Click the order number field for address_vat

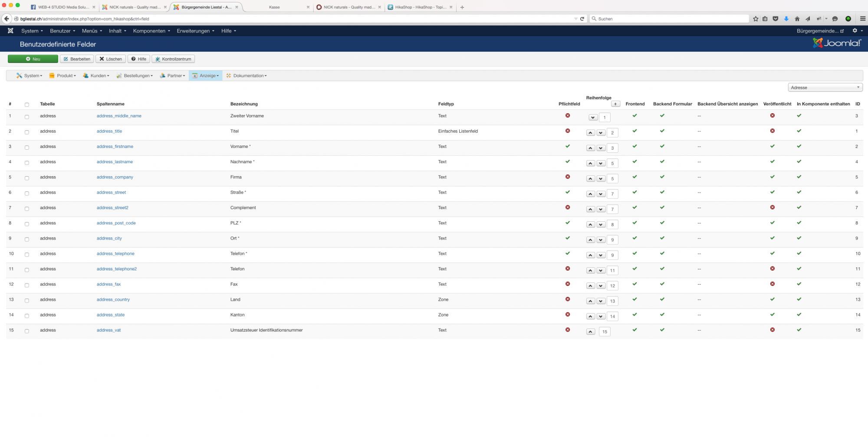click(x=605, y=332)
